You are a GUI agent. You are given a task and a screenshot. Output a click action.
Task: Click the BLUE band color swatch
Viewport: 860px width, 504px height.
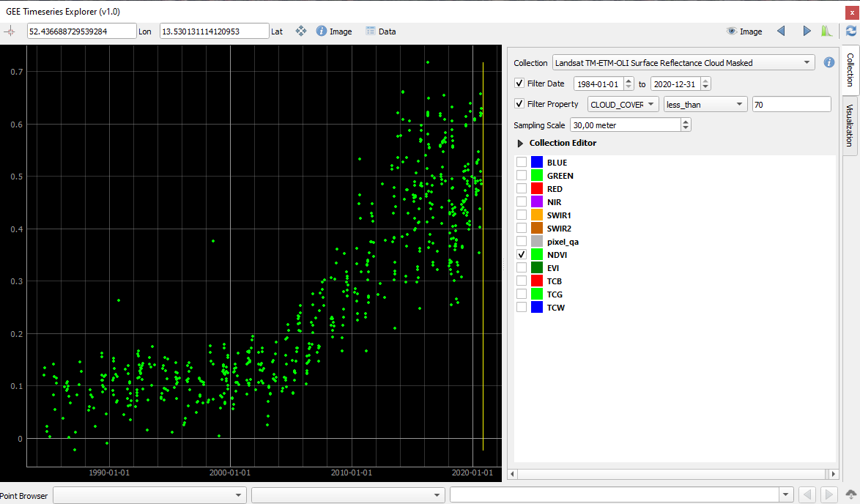[537, 163]
